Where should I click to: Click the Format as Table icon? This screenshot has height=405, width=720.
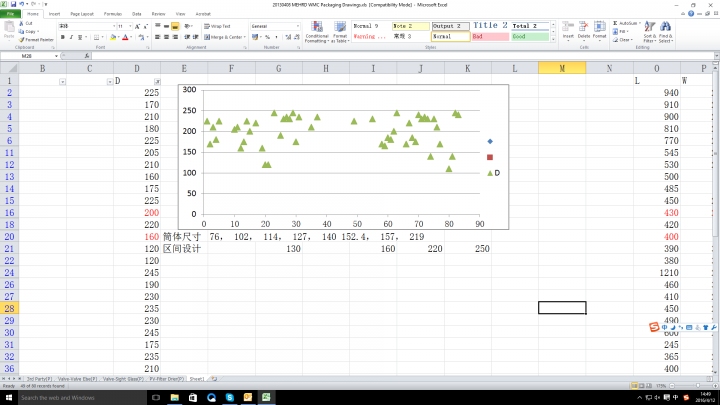[x=338, y=30]
